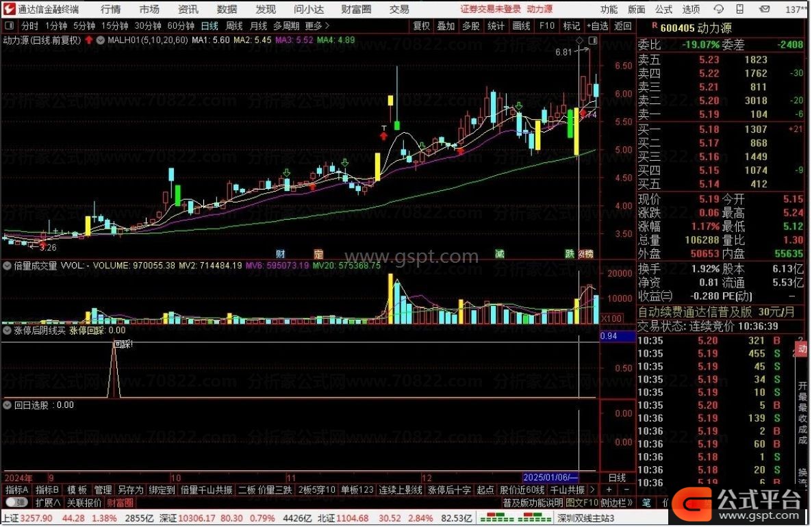Open the 市场 menu
Screen dimensions: 812x527
click(x=149, y=10)
